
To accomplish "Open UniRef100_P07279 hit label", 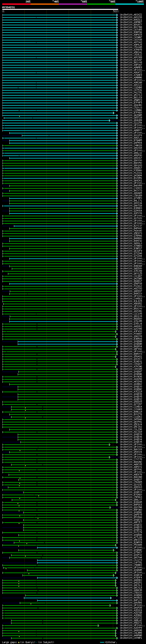I will click(131, 533).
